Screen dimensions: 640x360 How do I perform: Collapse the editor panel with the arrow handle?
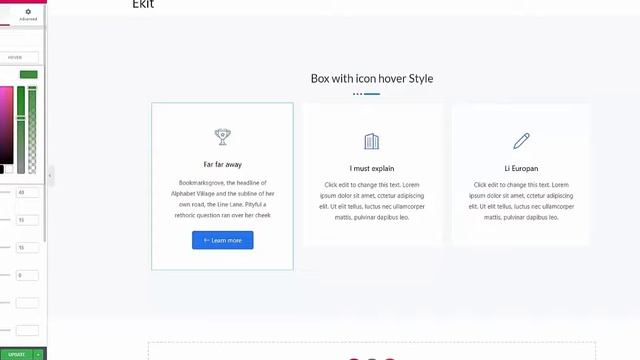50,176
